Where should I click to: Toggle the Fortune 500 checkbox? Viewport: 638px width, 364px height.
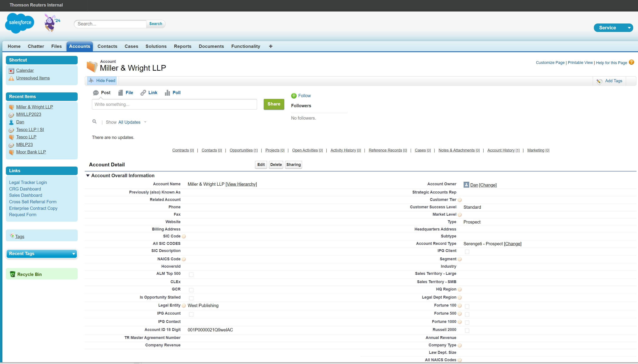[x=467, y=314]
